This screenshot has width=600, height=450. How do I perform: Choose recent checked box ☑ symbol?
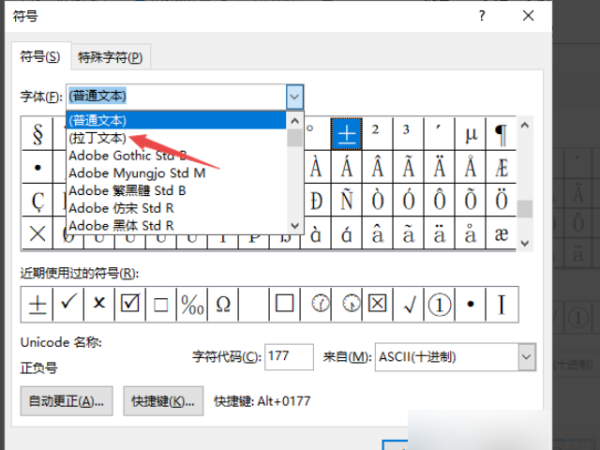(x=130, y=304)
